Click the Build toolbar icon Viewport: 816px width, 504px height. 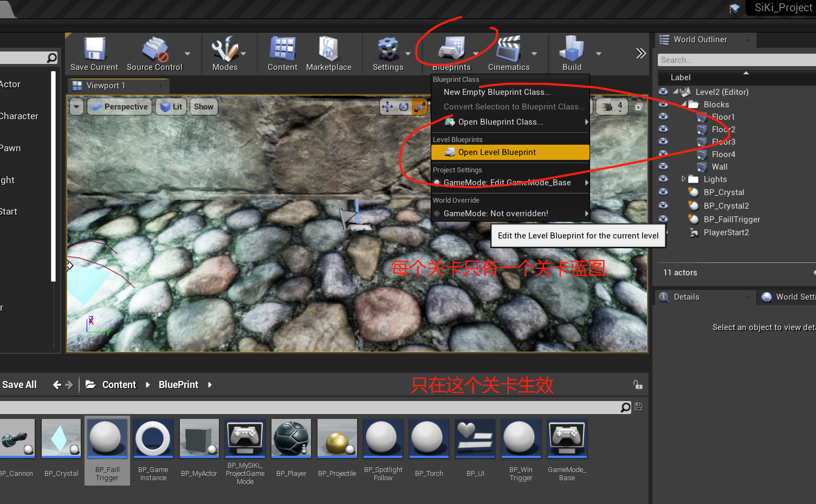click(x=572, y=49)
